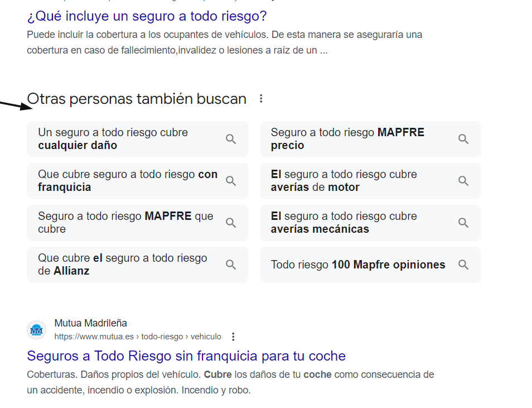Click snippet text 'Coberturas. Daños propios del vehículo'

coord(114,375)
